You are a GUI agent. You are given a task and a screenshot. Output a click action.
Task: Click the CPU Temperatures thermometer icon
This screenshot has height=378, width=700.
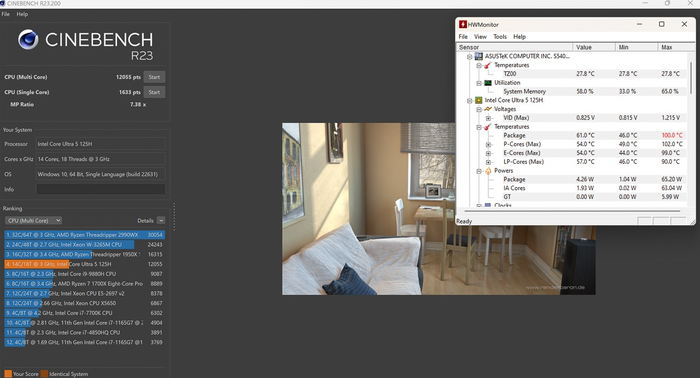coord(488,127)
